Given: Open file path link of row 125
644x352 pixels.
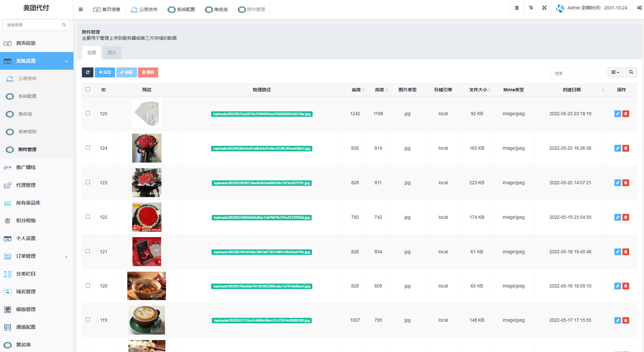Looking at the screenshot, I should [x=262, y=114].
